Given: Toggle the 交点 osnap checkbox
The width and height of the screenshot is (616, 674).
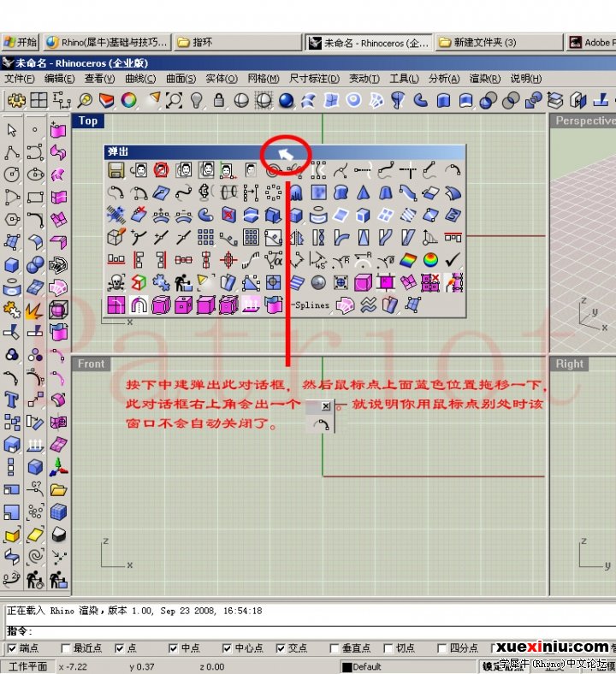Looking at the screenshot, I should (281, 648).
